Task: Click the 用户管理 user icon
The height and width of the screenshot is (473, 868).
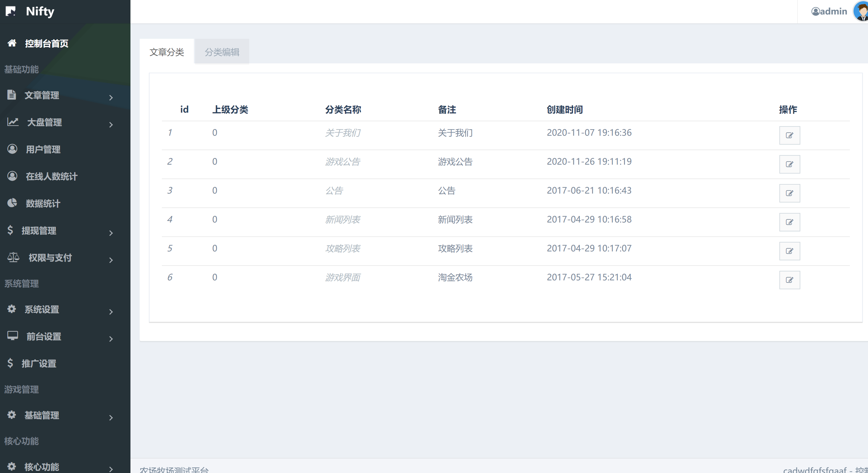Action: (12, 149)
